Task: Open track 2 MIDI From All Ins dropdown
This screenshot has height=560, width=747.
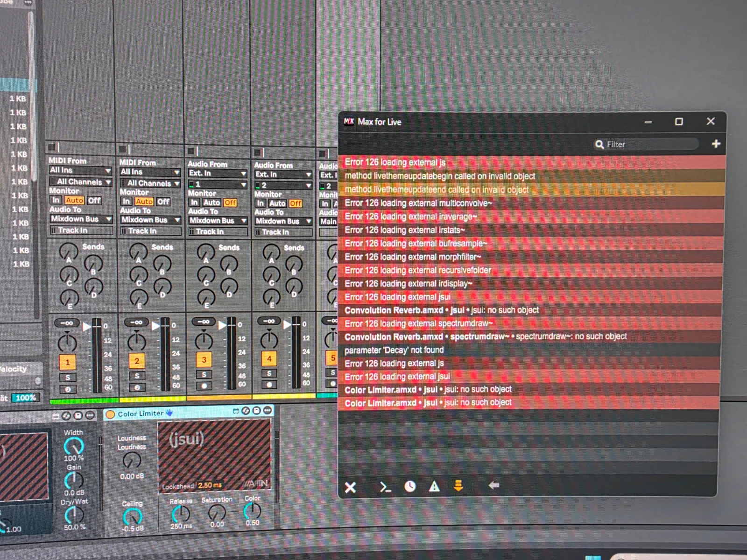Action: point(150,172)
